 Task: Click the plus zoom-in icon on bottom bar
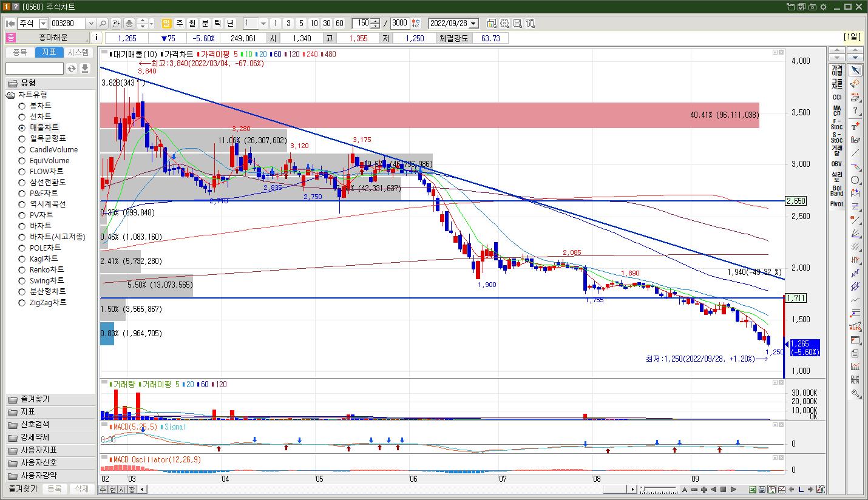pyautogui.click(x=704, y=490)
